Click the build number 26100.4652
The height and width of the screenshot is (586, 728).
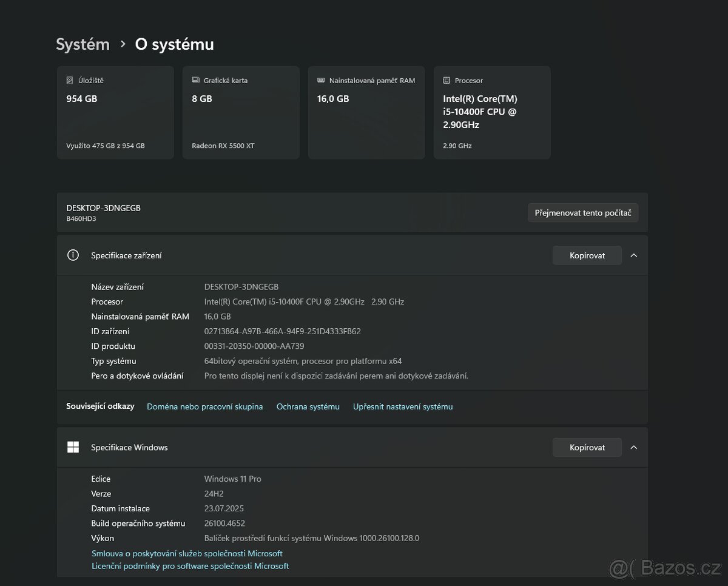(x=225, y=523)
